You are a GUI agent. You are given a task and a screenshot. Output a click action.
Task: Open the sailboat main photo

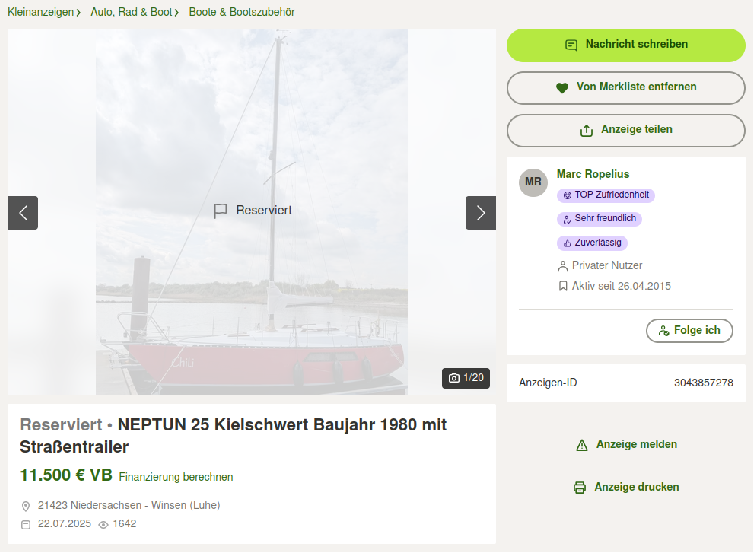[252, 212]
